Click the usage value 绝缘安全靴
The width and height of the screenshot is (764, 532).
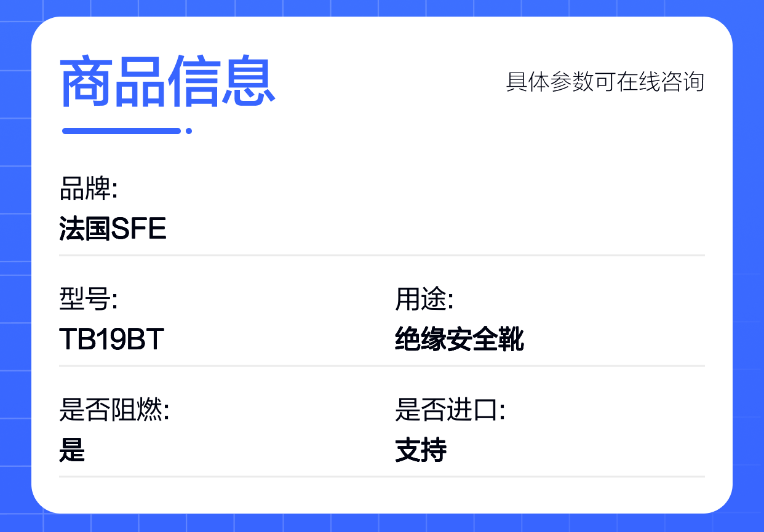click(x=460, y=339)
